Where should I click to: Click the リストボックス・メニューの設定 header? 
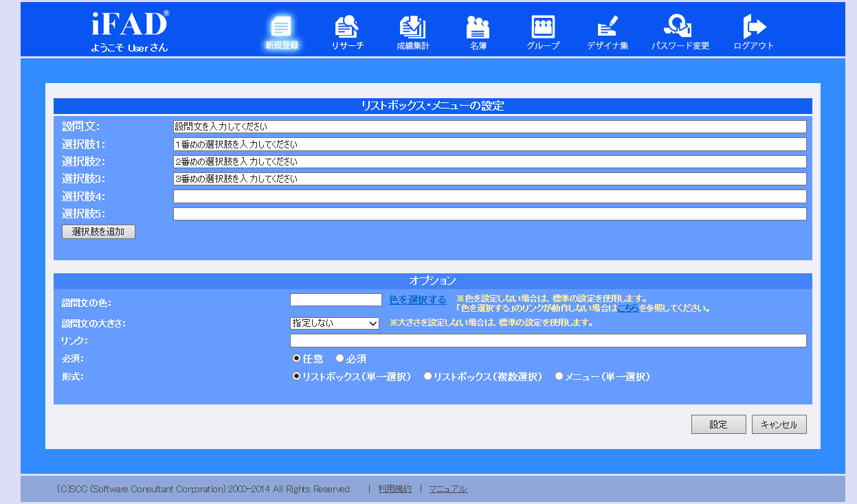(x=433, y=106)
